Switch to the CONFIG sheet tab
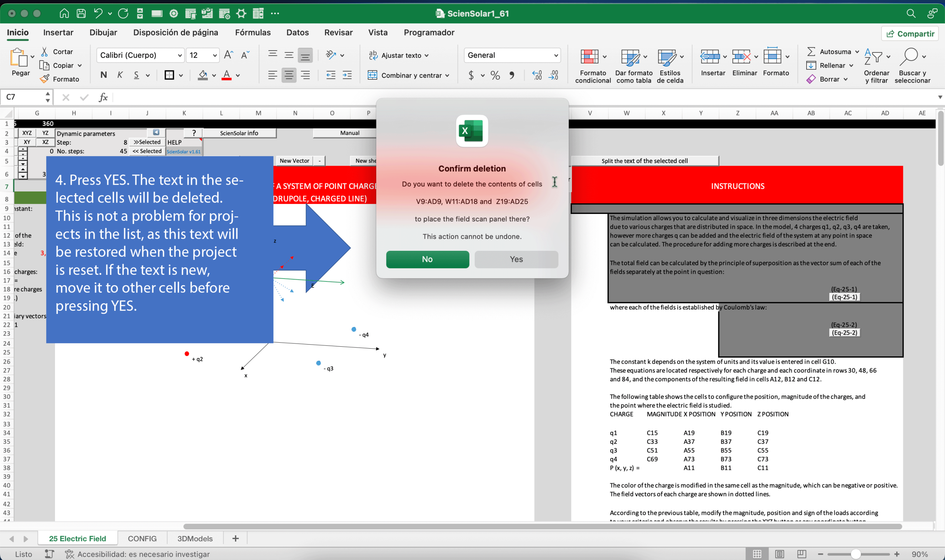945x560 pixels. tap(142, 539)
